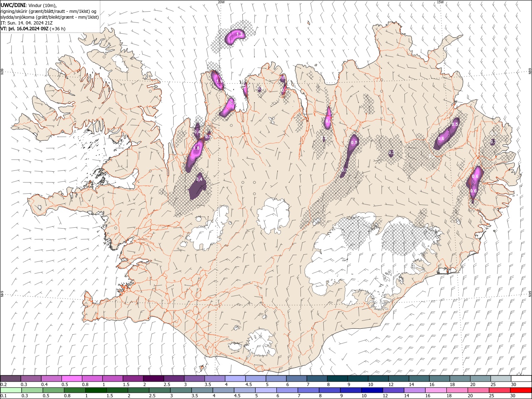The height and width of the screenshot is (399, 532).
Task: Choose the 0.8 swatch in top legend row
Action: coord(92,379)
